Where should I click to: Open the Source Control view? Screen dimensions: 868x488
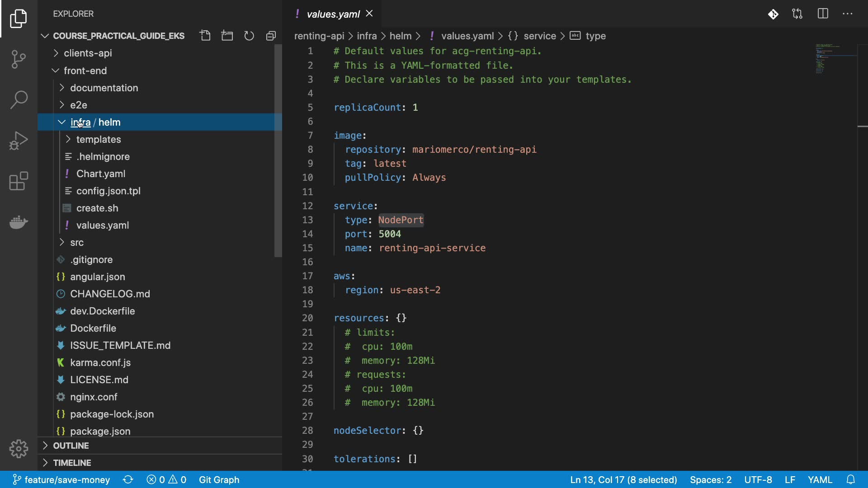[x=19, y=59]
